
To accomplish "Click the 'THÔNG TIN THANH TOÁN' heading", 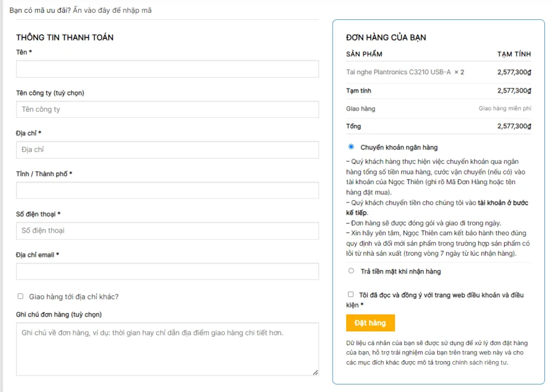I will (x=65, y=38).
